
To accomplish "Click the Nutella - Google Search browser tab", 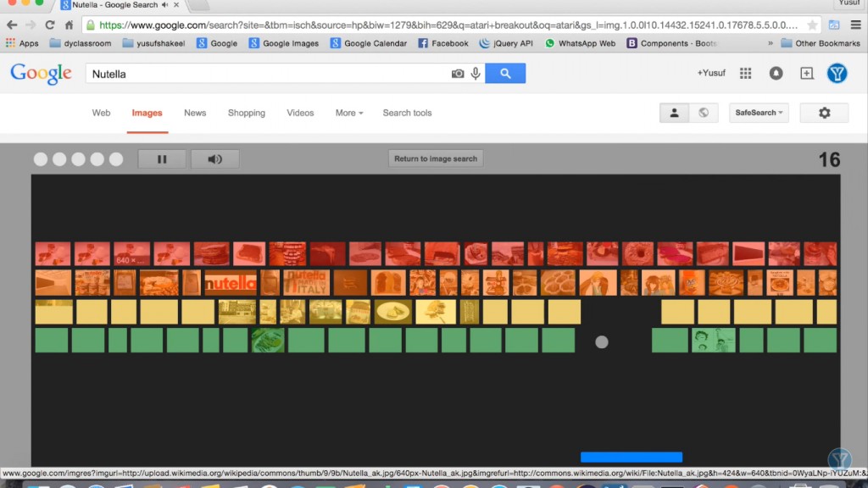I will coord(115,5).
